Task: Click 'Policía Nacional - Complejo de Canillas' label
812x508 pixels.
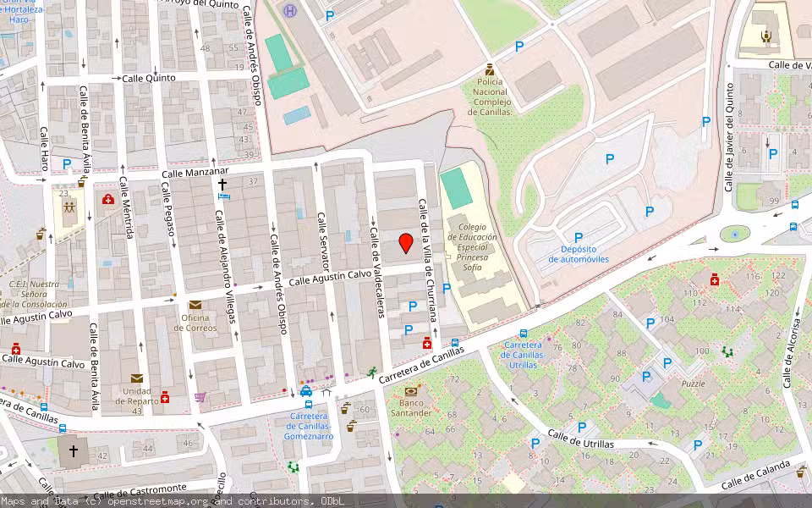Action: click(x=490, y=97)
